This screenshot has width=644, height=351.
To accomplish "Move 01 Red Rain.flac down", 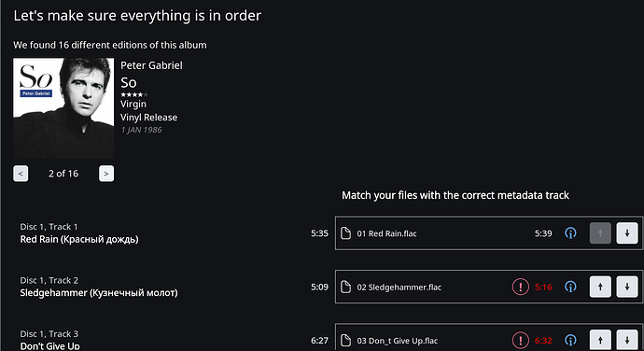I will pyautogui.click(x=627, y=233).
